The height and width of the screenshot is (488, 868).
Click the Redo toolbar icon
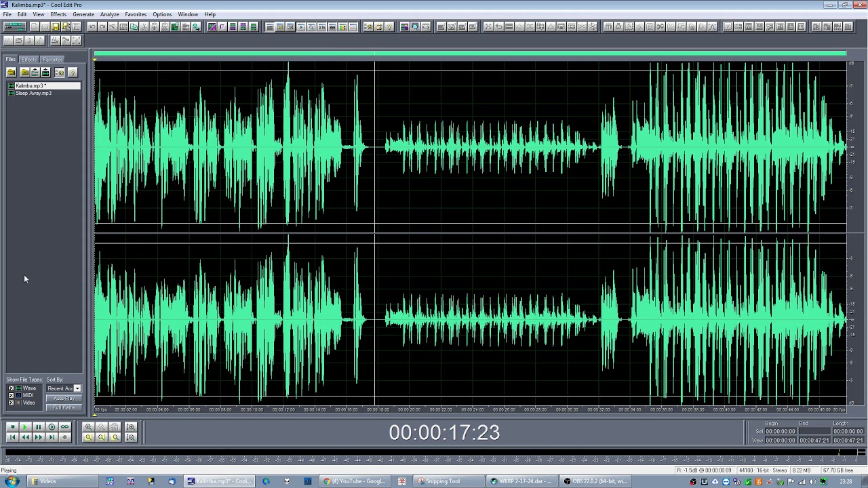coord(102,26)
